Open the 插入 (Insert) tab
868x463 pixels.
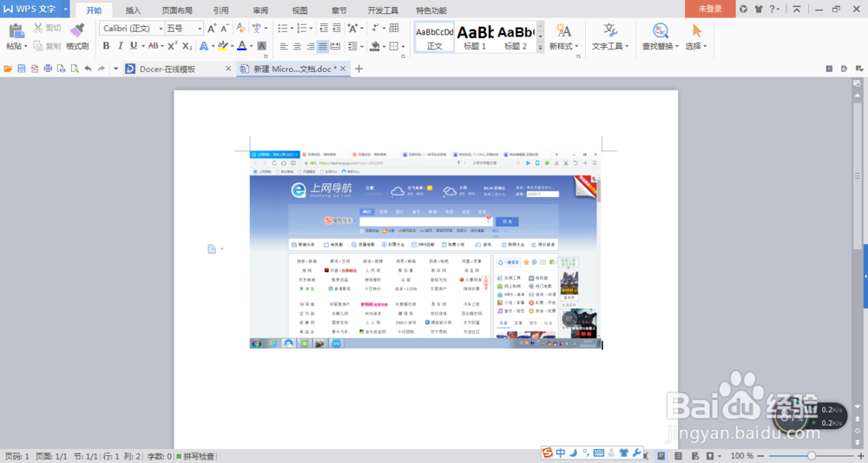click(x=133, y=10)
